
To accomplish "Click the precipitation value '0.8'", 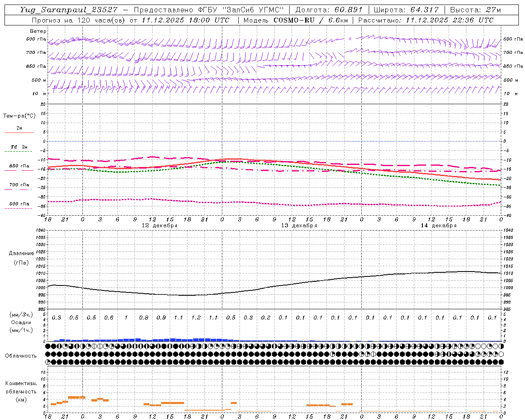I will point(144,318).
